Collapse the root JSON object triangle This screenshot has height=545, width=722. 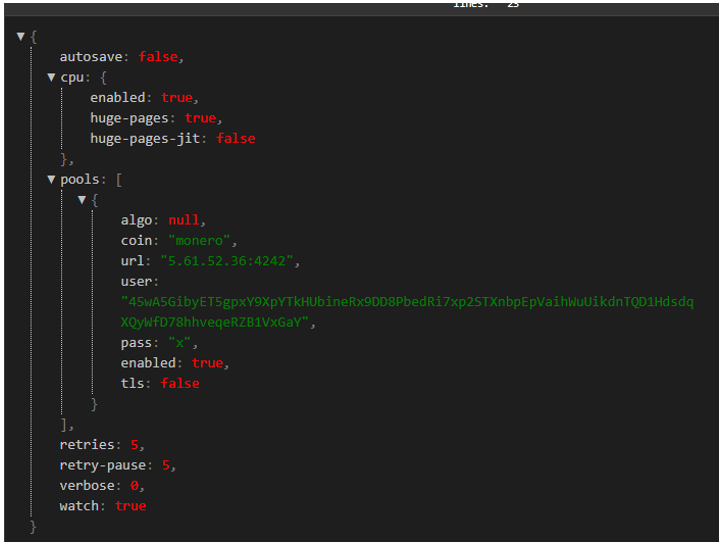tap(20, 36)
